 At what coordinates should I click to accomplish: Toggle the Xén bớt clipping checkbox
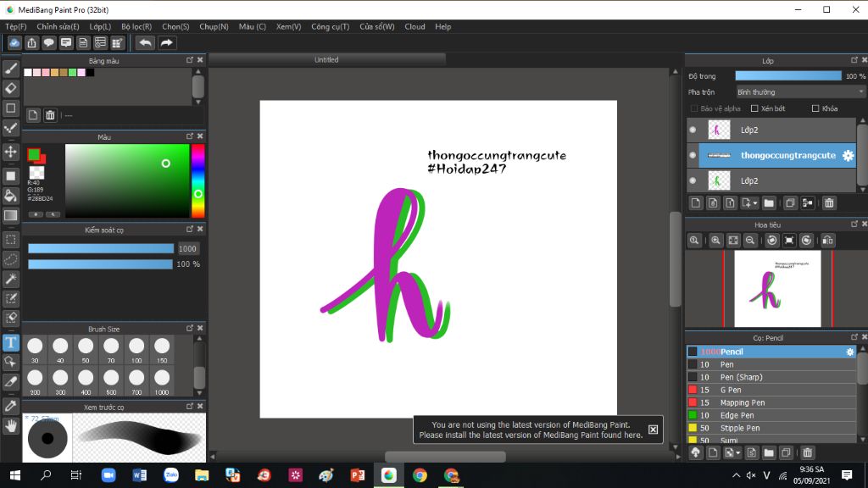(x=754, y=108)
